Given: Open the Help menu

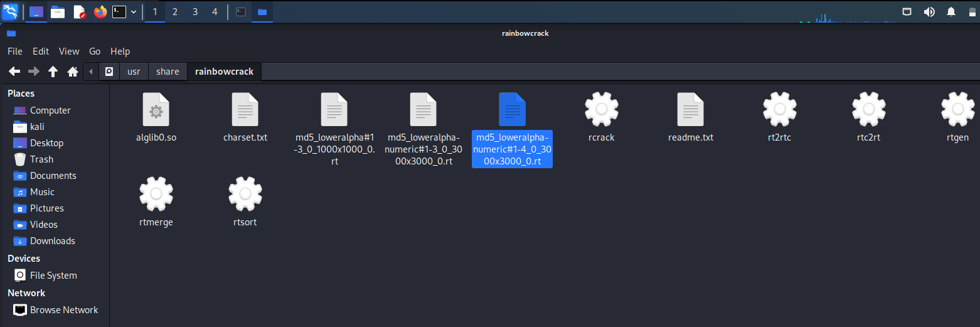Looking at the screenshot, I should 120,51.
